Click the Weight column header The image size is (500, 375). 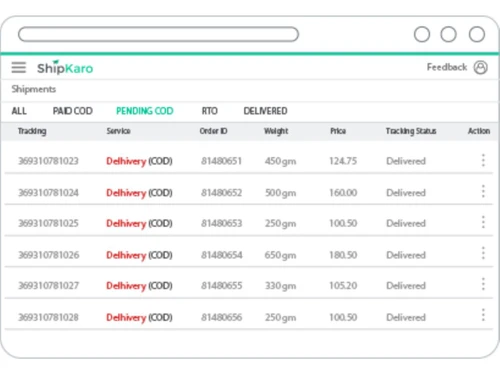[x=276, y=131]
